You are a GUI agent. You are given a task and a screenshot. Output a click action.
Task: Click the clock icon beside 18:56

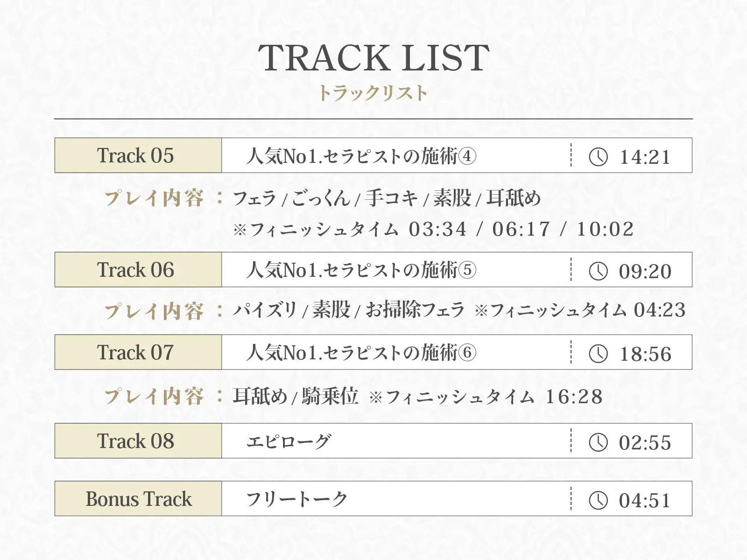tap(598, 353)
